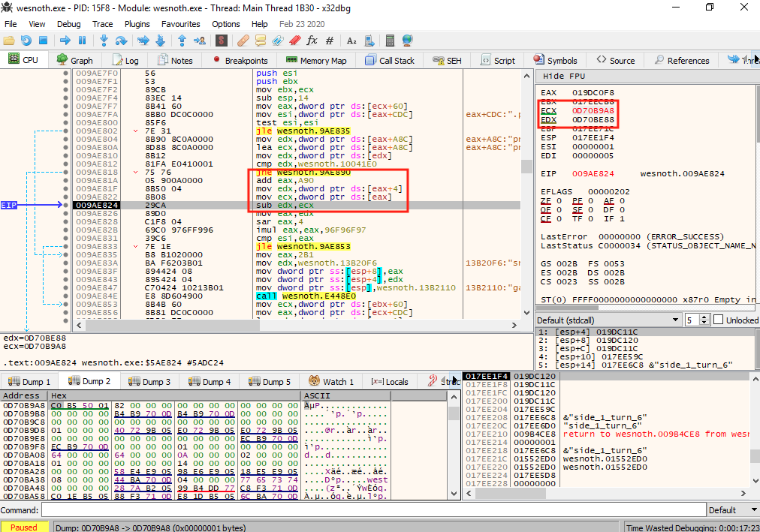This screenshot has width=760, height=532.
Task: Select the Dump 5 tab
Action: pyautogui.click(x=270, y=381)
